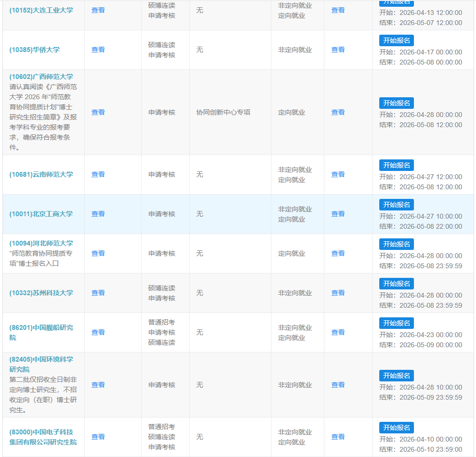Click 开始报名 for 苏州科技大学
The image size is (476, 457).
[x=397, y=284]
